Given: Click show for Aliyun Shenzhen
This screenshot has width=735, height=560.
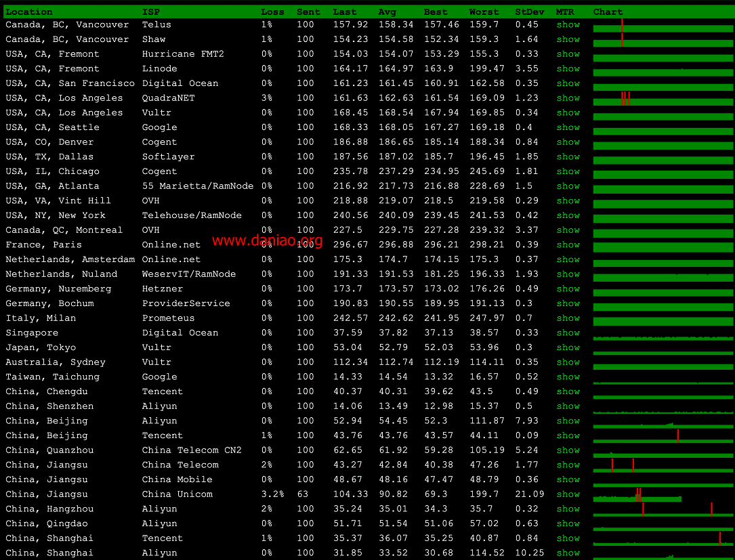Looking at the screenshot, I should pyautogui.click(x=568, y=406).
